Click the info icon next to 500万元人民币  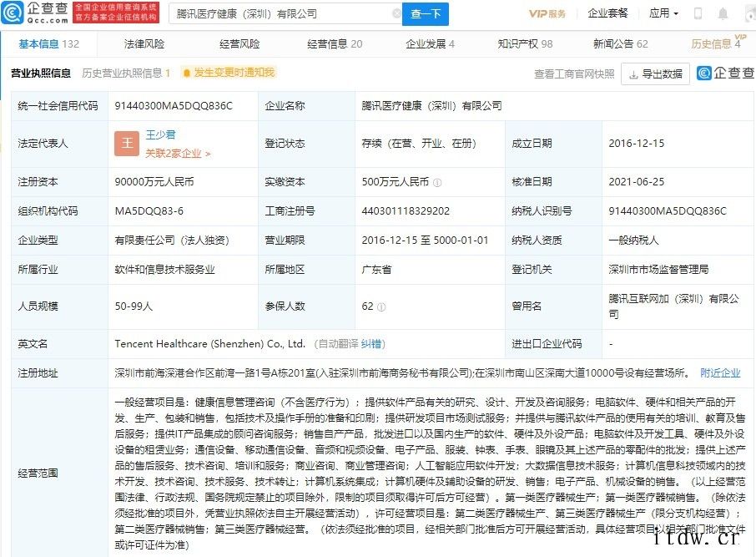tap(437, 182)
